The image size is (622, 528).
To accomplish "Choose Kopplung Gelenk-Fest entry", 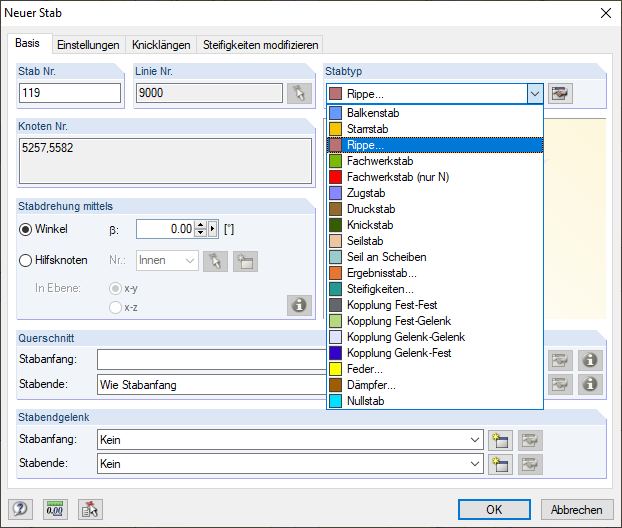I will [x=435, y=353].
